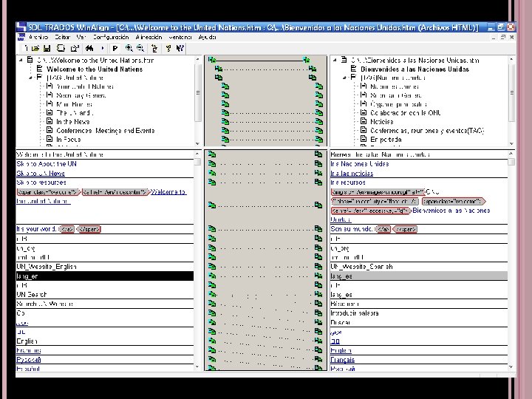Click left alignment anchor in 'In the News' row
The width and height of the screenshot is (532, 399).
coord(225,121)
